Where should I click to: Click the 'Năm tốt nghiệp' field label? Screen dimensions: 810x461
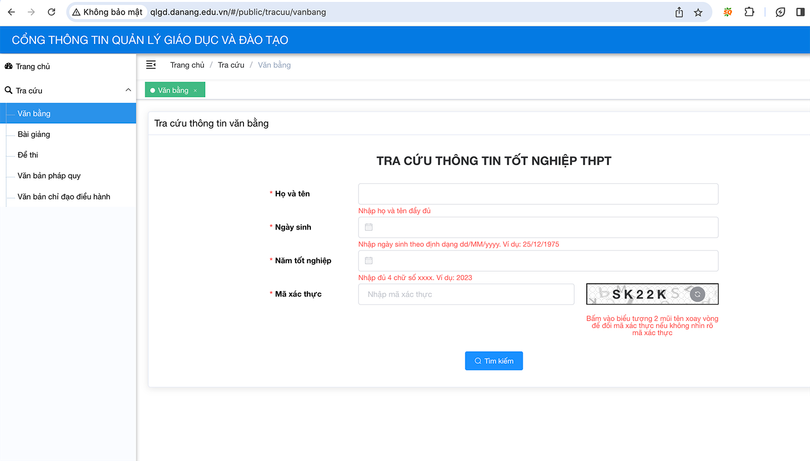[x=303, y=260]
